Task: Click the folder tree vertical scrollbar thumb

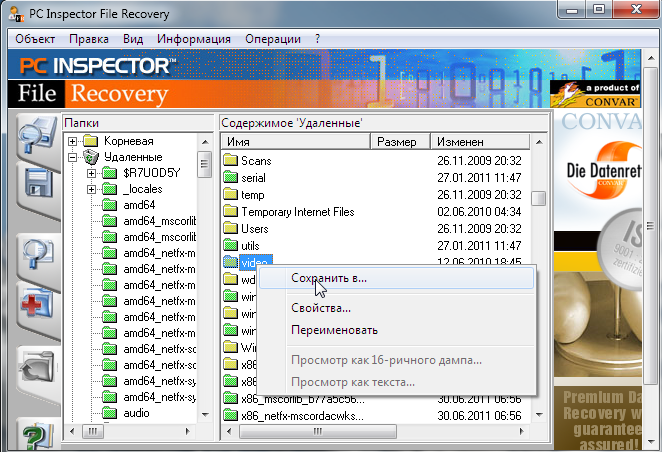Action: pyautogui.click(x=205, y=164)
